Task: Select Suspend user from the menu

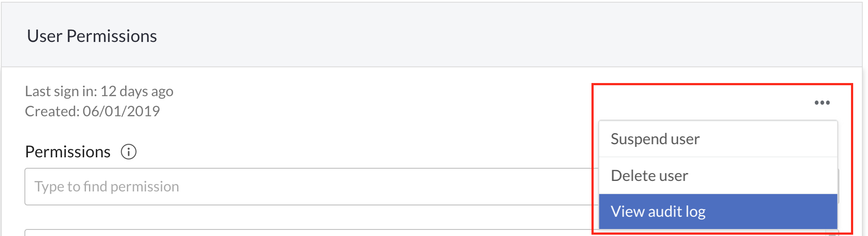Action: [718, 139]
